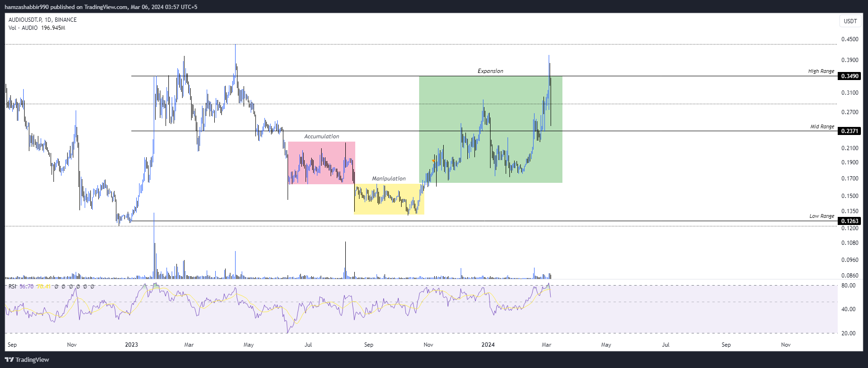The height and width of the screenshot is (368, 868).
Task: Click the Expansion text label
Action: click(491, 71)
